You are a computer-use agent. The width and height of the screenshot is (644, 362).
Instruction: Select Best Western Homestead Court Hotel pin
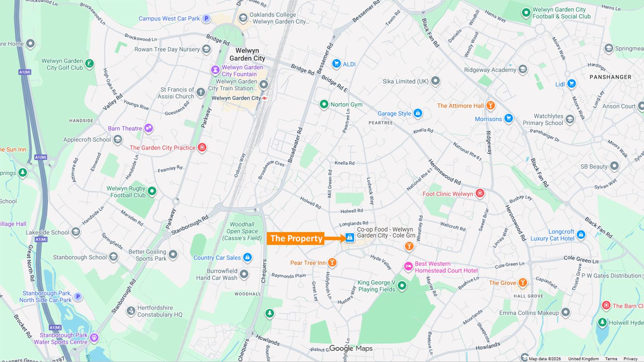click(409, 267)
